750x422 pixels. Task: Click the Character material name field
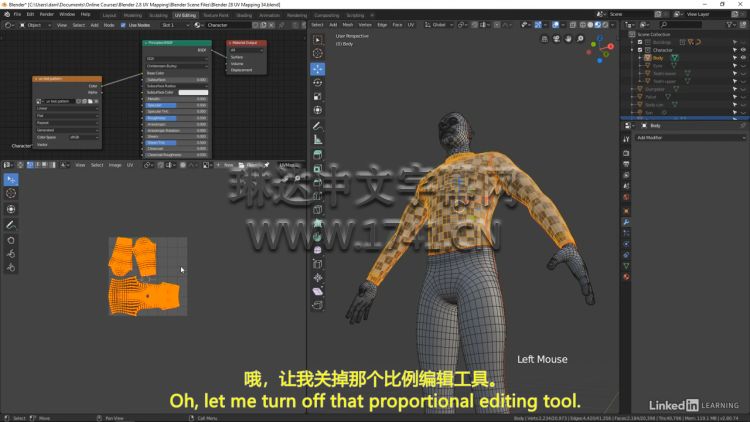tap(228, 25)
